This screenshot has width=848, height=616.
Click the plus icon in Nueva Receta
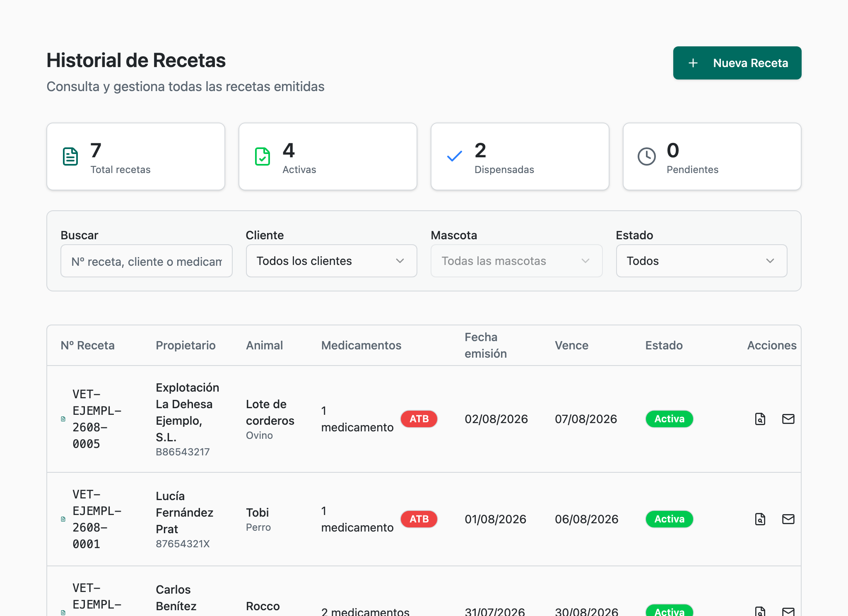[693, 63]
